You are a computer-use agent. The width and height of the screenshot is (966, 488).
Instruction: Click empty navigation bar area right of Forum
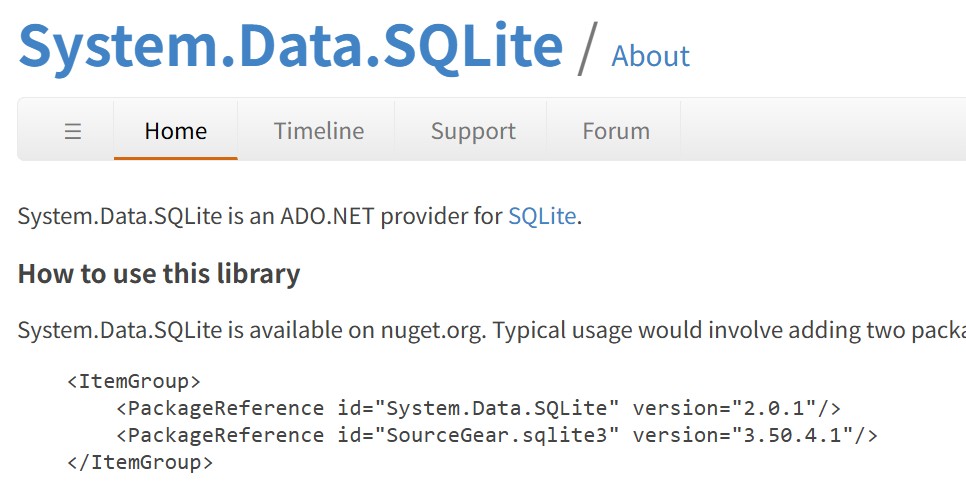(820, 131)
